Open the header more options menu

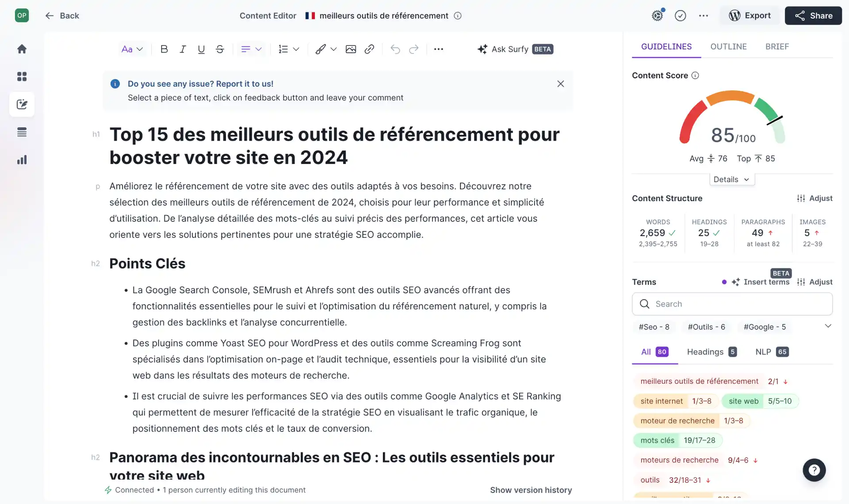tap(704, 15)
